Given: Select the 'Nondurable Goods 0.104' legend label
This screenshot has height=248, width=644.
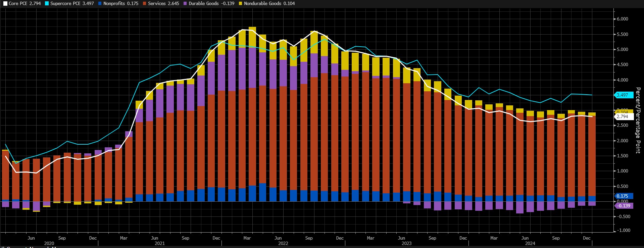Looking at the screenshot, I should (x=269, y=3).
